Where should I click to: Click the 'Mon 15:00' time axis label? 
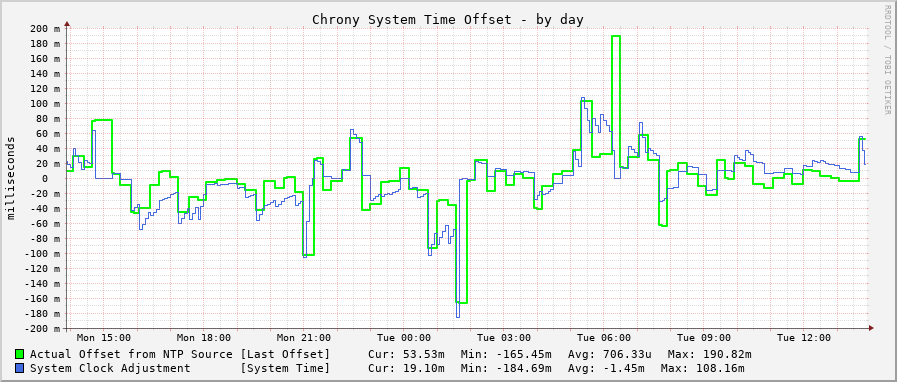click(104, 338)
